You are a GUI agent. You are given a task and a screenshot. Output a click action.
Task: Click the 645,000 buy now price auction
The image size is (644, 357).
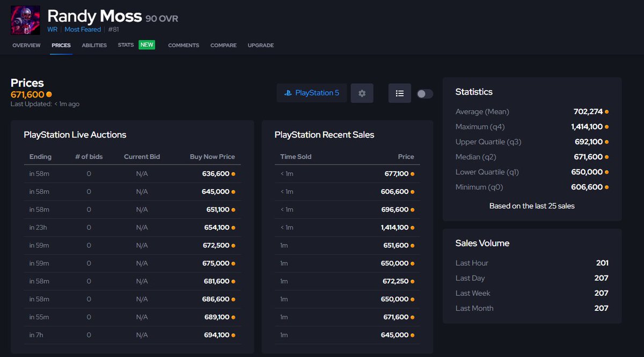point(215,192)
